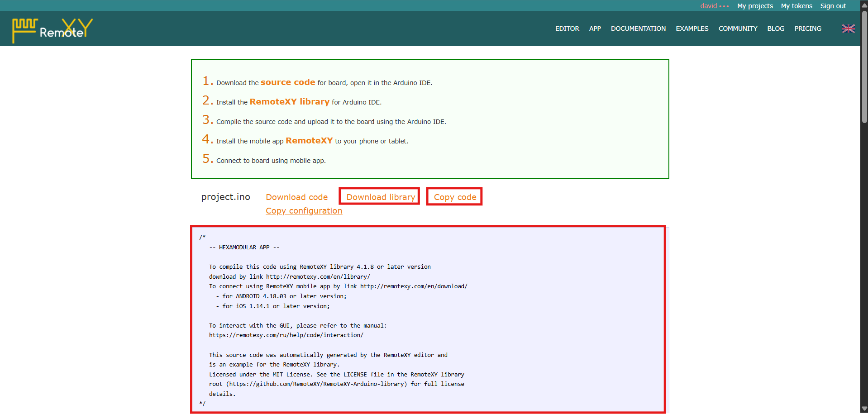Click the 'Licensed under the MIT License' line
Screen dimensions: 868x414
pyautogui.click(x=337, y=375)
